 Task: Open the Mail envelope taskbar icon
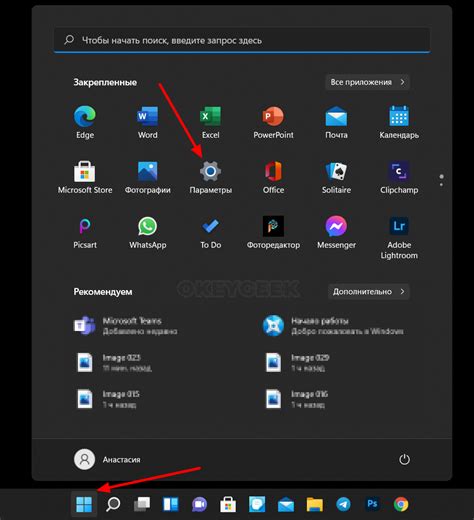click(x=286, y=504)
